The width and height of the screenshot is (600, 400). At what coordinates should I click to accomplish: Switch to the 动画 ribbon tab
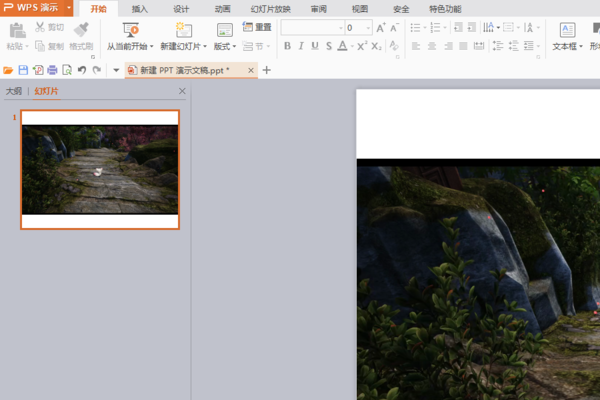222,9
